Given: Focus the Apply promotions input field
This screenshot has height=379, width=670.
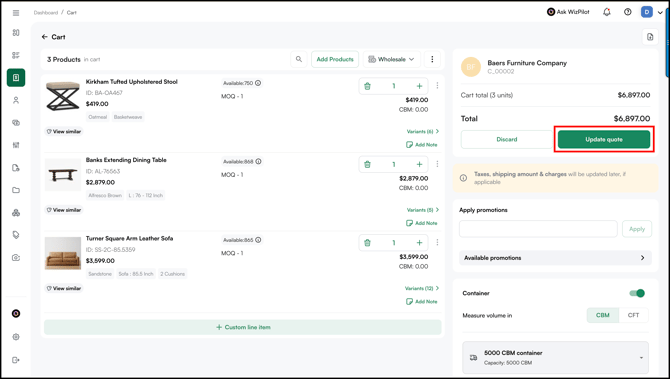Looking at the screenshot, I should click(x=538, y=229).
